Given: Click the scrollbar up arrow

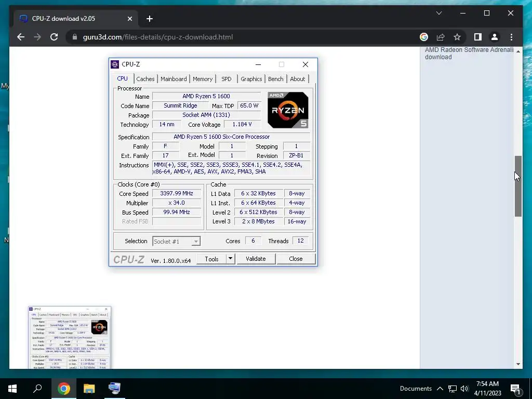Looking at the screenshot, I should pos(518,51).
